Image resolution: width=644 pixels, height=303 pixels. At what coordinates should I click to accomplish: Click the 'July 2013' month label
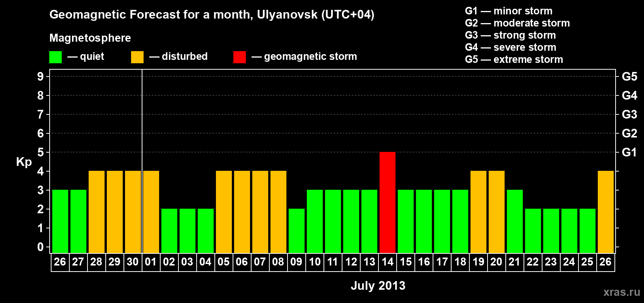tap(378, 286)
